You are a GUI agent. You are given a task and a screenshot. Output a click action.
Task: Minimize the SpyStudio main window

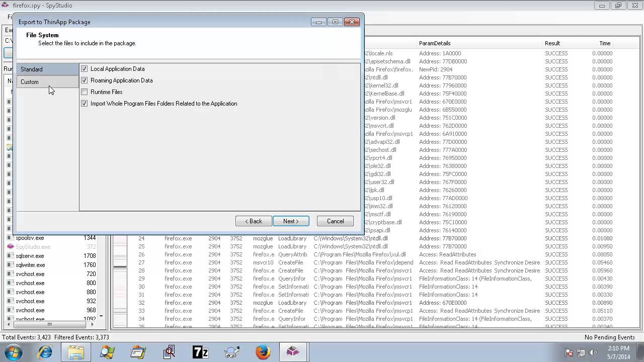click(602, 6)
